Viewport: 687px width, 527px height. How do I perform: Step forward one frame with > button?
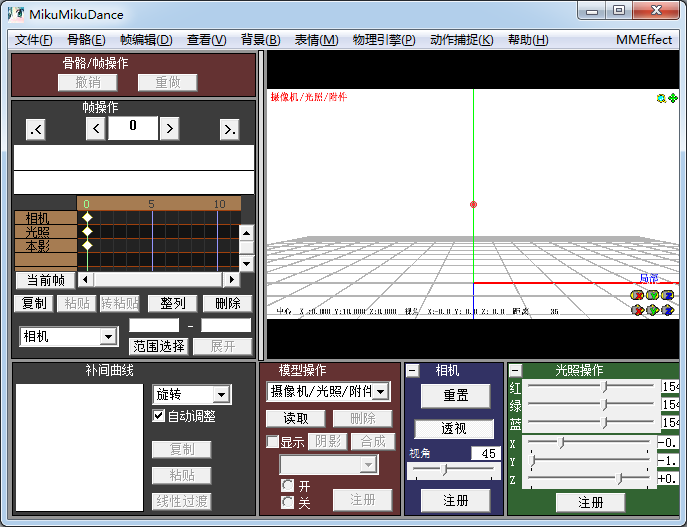pos(169,129)
